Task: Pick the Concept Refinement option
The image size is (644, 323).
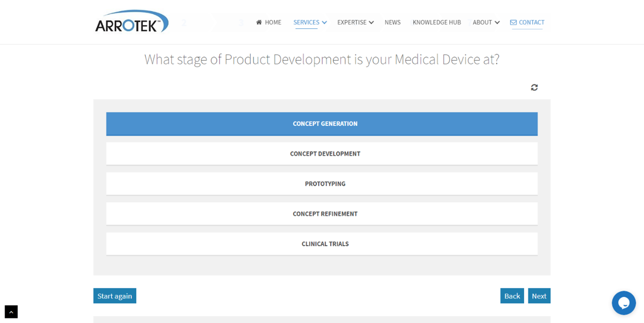Action: pyautogui.click(x=322, y=214)
